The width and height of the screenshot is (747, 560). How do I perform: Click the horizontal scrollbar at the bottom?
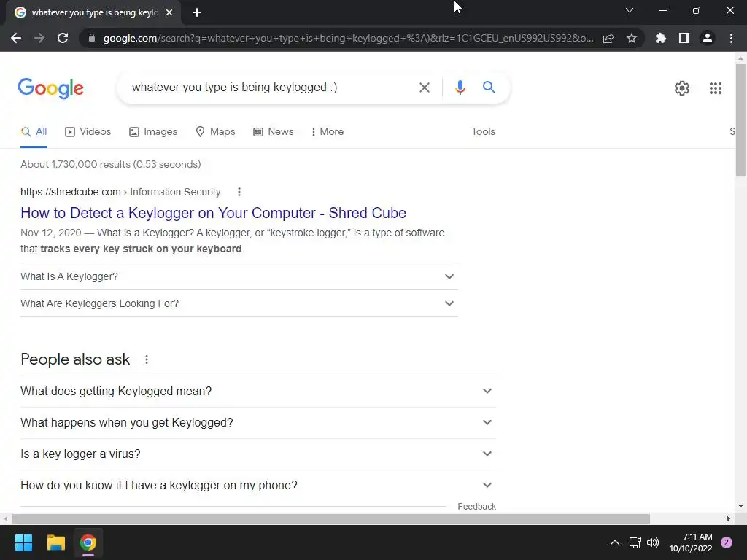pos(331,518)
